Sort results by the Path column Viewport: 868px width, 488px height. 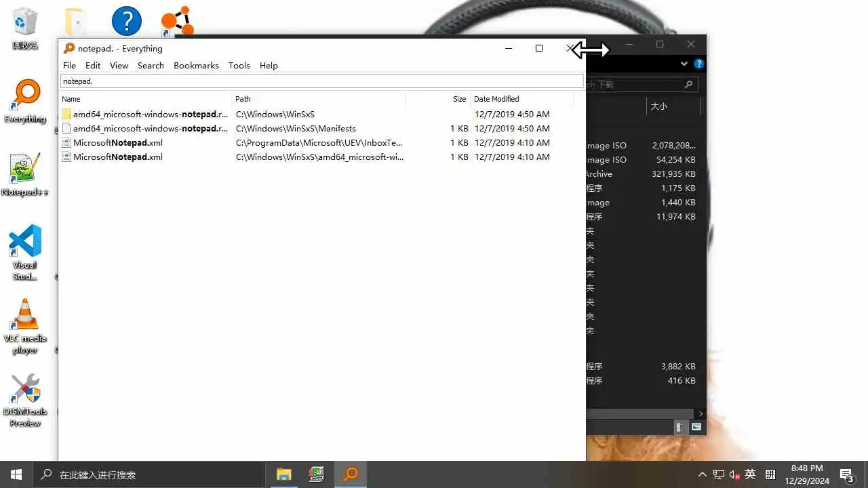click(x=319, y=99)
